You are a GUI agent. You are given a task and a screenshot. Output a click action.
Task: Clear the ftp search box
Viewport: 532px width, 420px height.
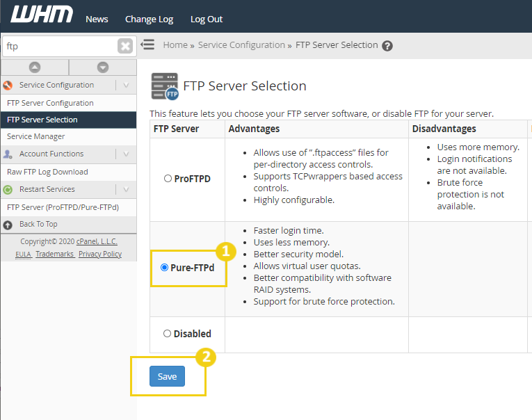125,46
